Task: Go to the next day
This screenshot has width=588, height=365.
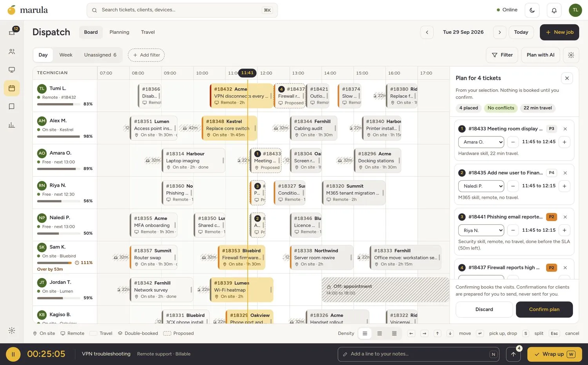Action: [x=499, y=32]
